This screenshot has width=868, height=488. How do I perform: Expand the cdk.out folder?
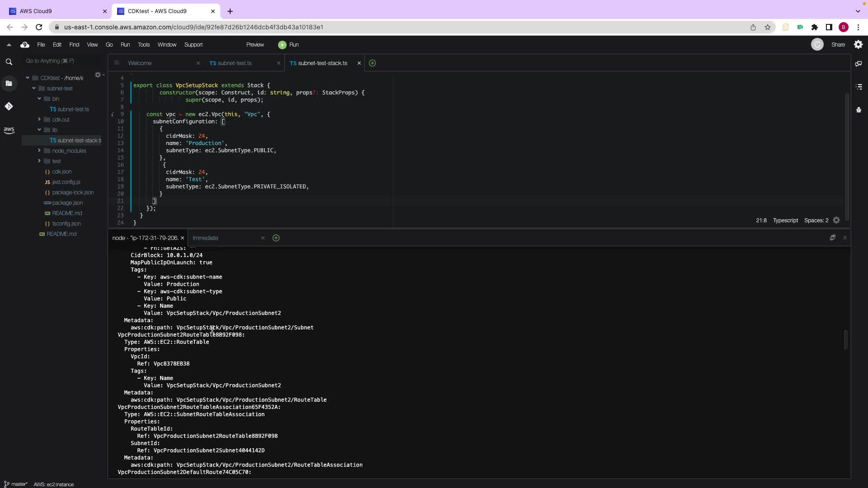tap(39, 119)
